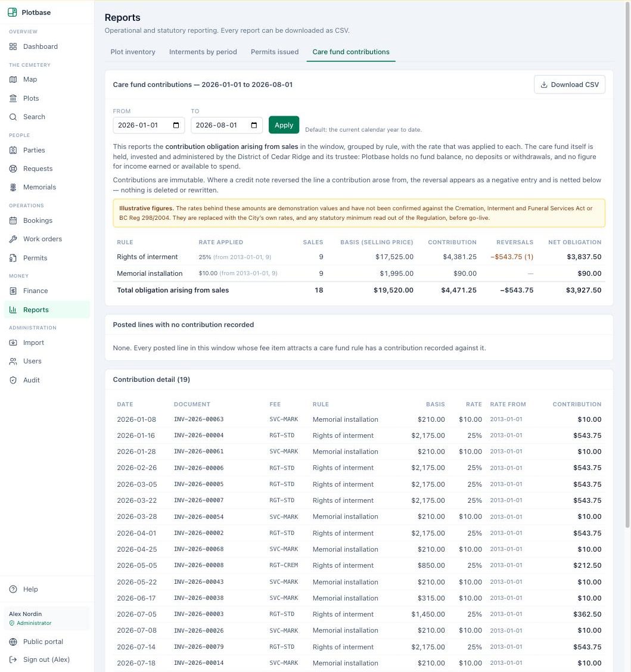Open the Dashboard icon in sidebar
631x672 pixels.
coord(13,46)
